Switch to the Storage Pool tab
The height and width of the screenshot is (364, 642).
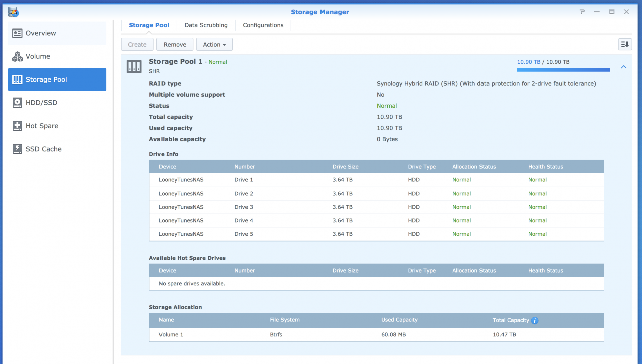149,25
